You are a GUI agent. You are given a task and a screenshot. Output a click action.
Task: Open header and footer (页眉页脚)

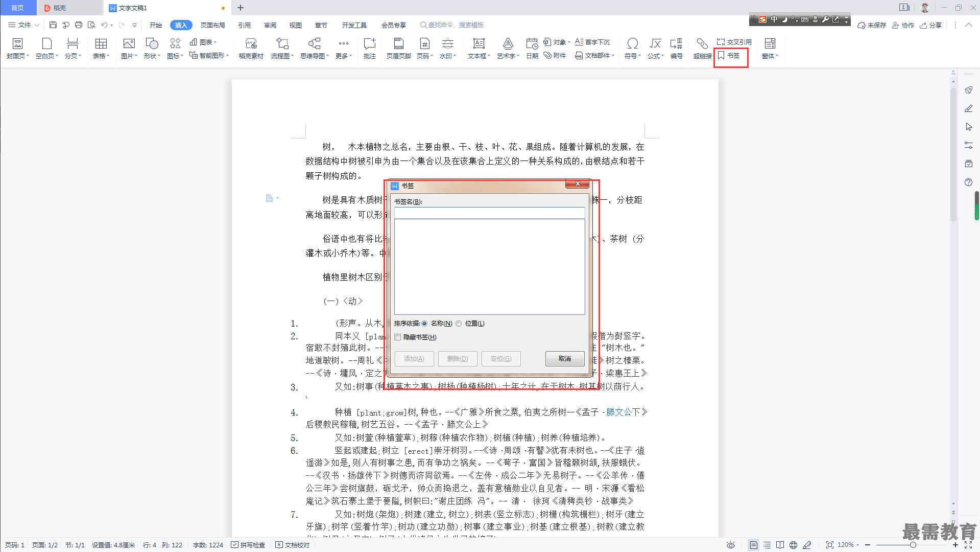tap(398, 49)
